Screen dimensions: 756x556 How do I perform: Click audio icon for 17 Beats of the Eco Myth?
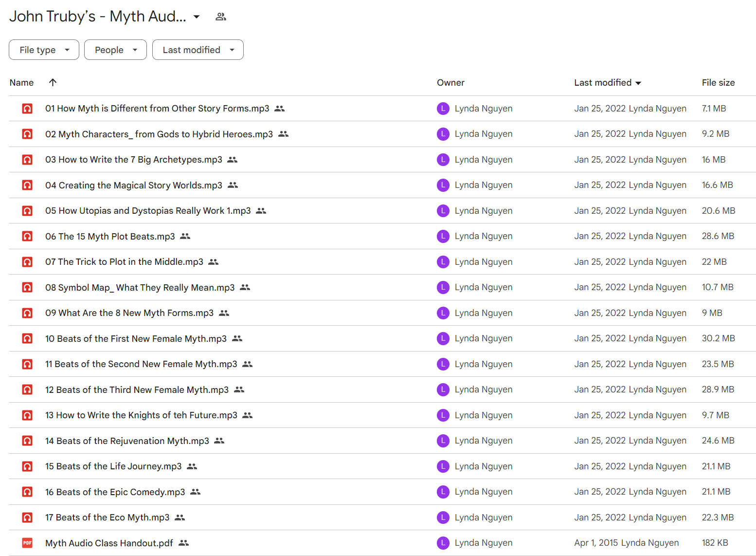pos(27,518)
